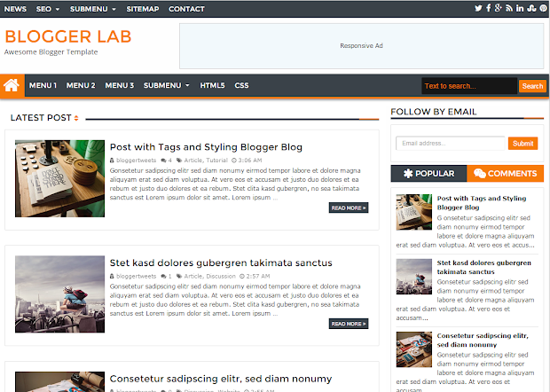Go to the orange Home icon

pyautogui.click(x=12, y=85)
